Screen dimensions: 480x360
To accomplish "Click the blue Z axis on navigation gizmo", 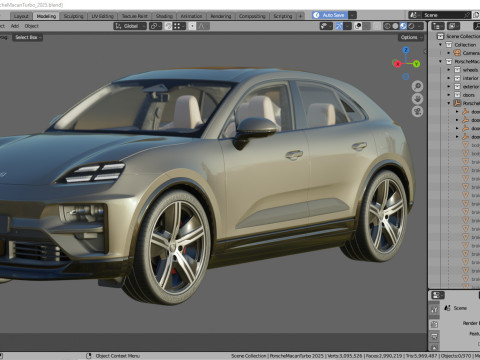I will coord(406,50).
